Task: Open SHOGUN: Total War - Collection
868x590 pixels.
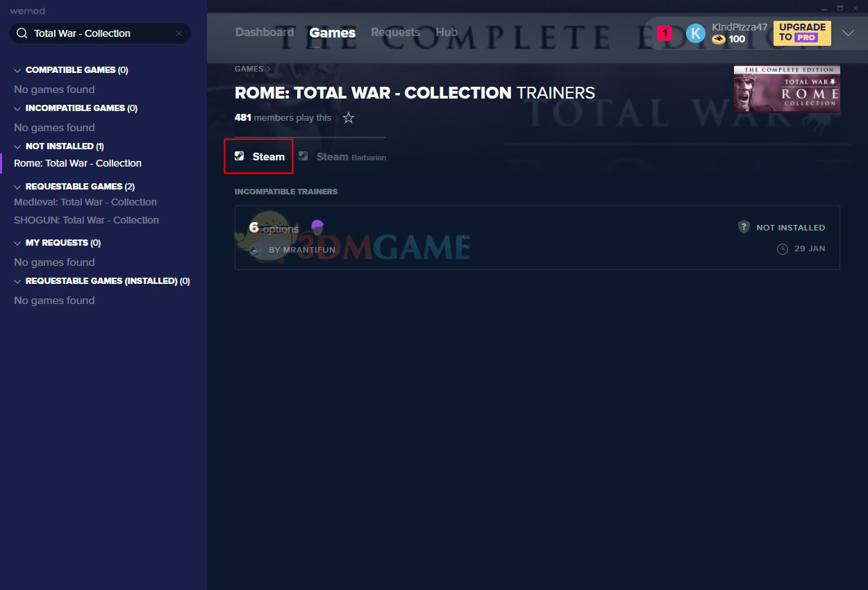Action: 86,220
